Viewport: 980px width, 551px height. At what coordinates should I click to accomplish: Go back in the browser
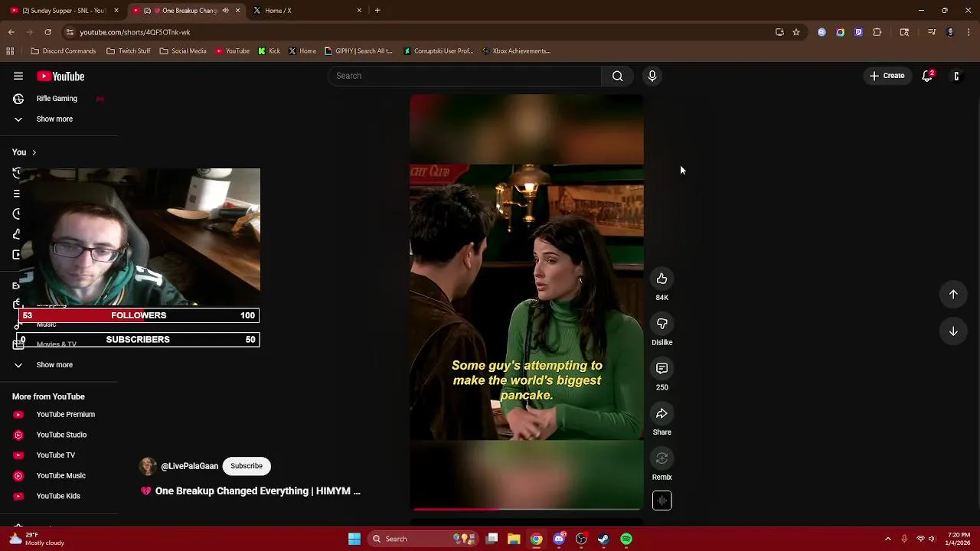click(x=11, y=32)
